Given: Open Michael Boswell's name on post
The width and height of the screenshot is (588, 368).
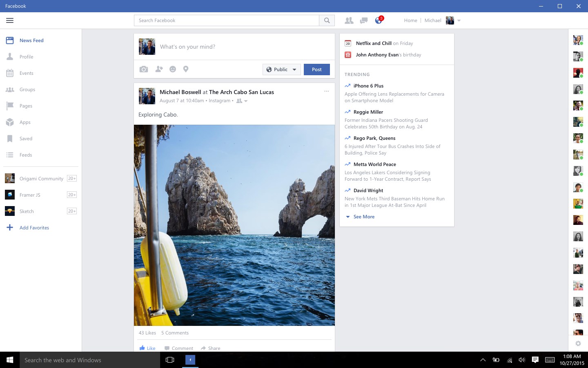Looking at the screenshot, I should pos(180,92).
